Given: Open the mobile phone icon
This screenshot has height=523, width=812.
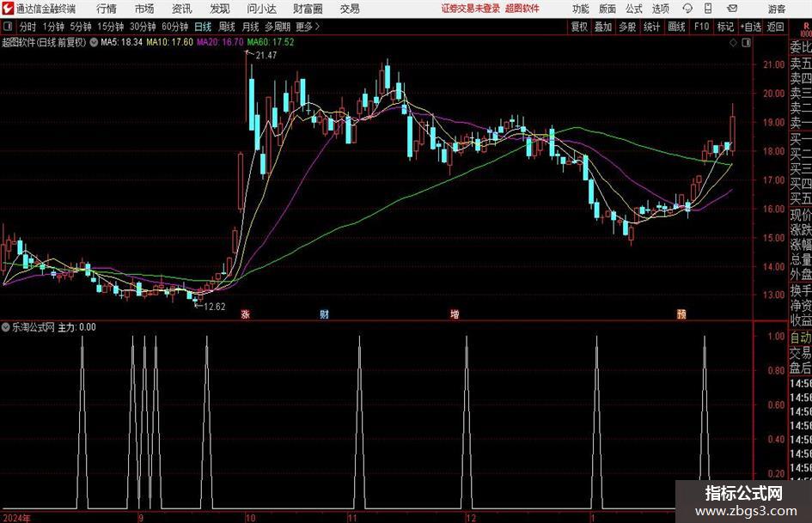Looking at the screenshot, I should tap(708, 9).
